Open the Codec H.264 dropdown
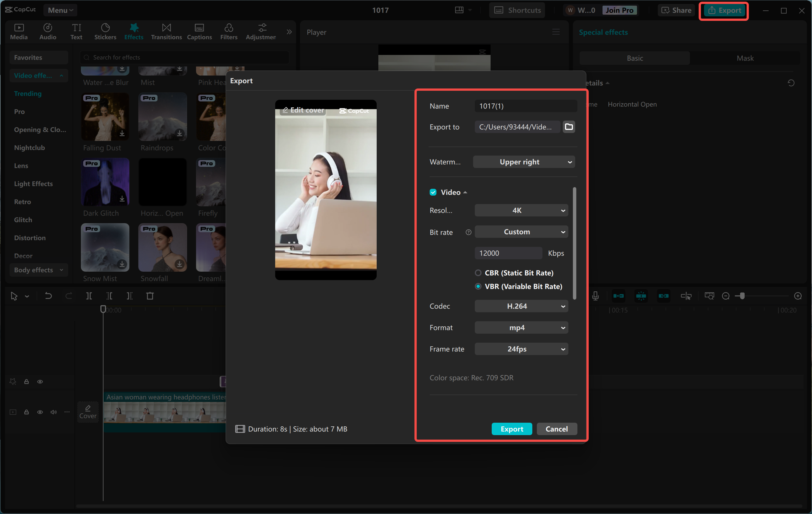812x514 pixels. [521, 306]
